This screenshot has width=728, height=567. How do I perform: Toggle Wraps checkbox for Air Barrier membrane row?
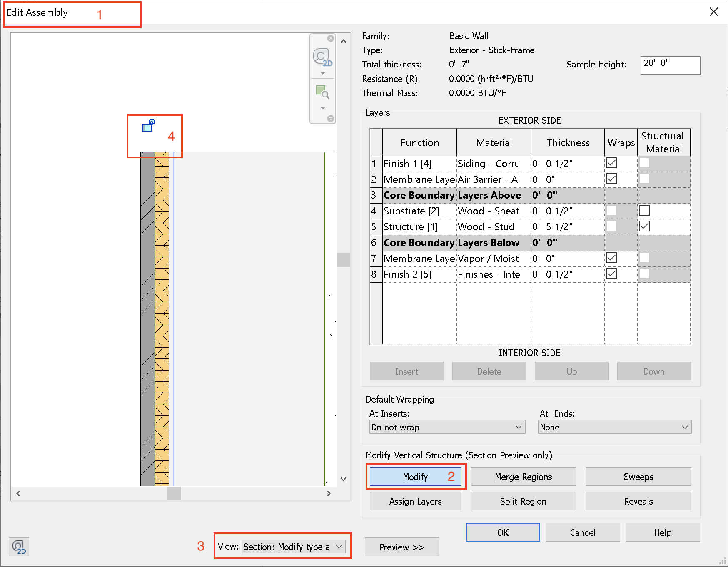(611, 179)
